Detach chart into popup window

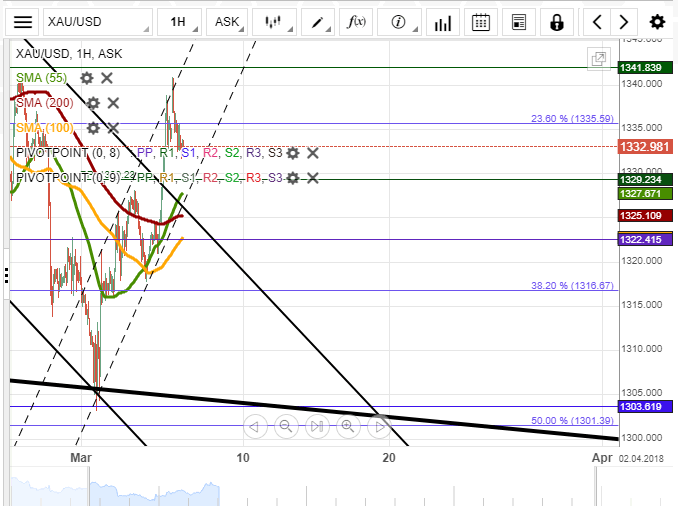[x=599, y=58]
